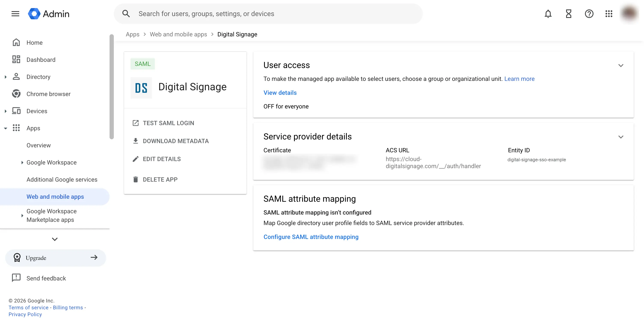
Task: Open Additional Google services
Action: click(x=55, y=179)
